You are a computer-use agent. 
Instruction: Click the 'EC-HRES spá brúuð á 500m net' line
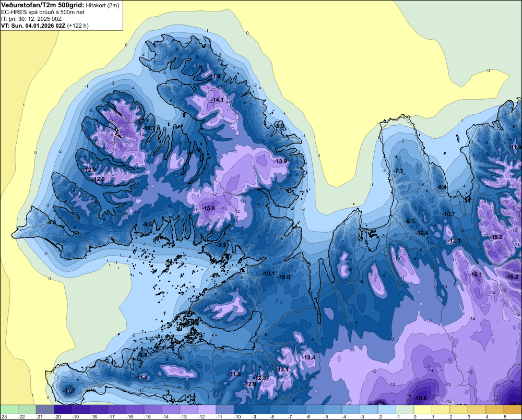(x=43, y=12)
